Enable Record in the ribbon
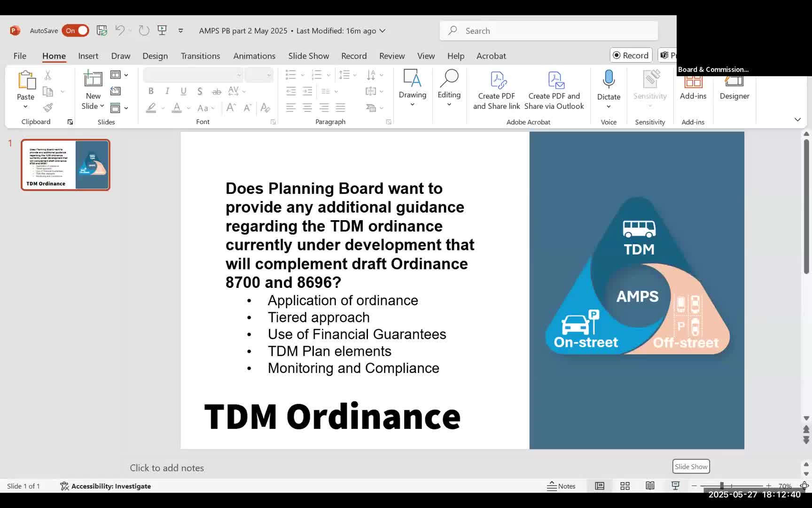Image resolution: width=812 pixels, height=508 pixels. pyautogui.click(x=631, y=55)
